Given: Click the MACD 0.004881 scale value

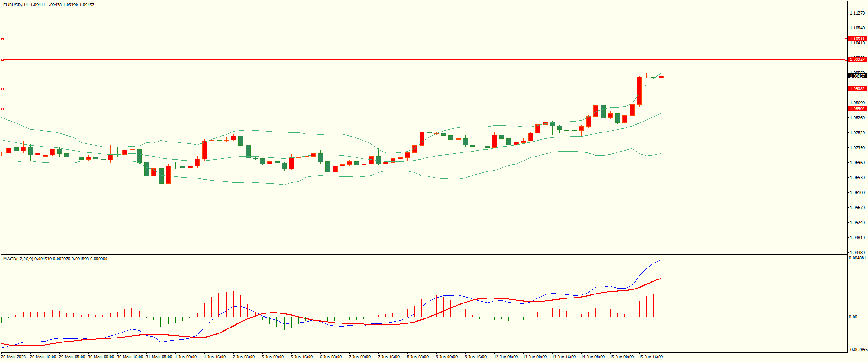Looking at the screenshot, I should point(858,258).
